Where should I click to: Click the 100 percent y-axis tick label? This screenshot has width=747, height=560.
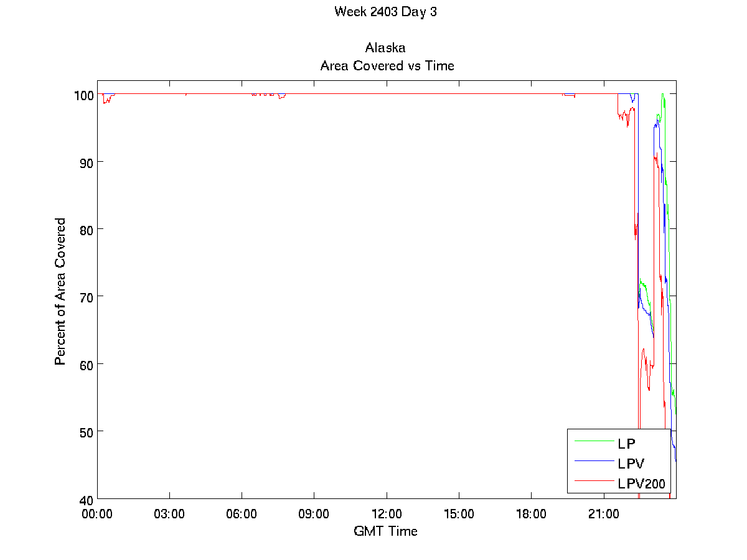[83, 95]
